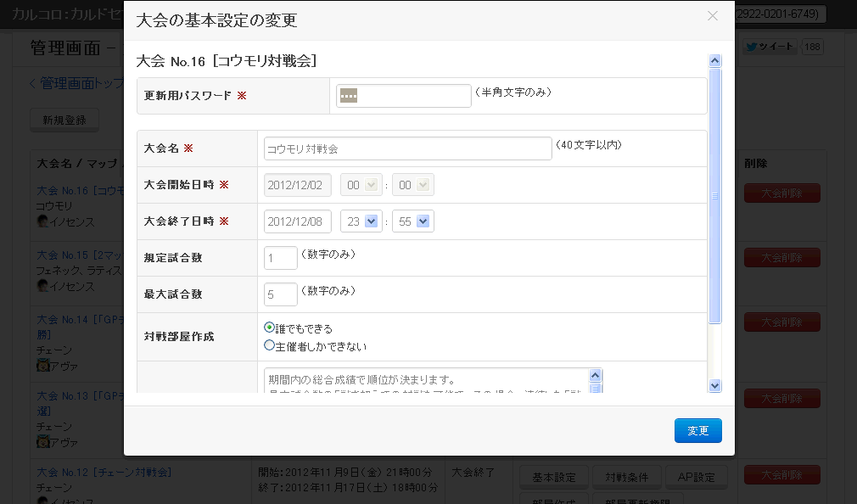Focus the 更新用パスワード password field

403,96
